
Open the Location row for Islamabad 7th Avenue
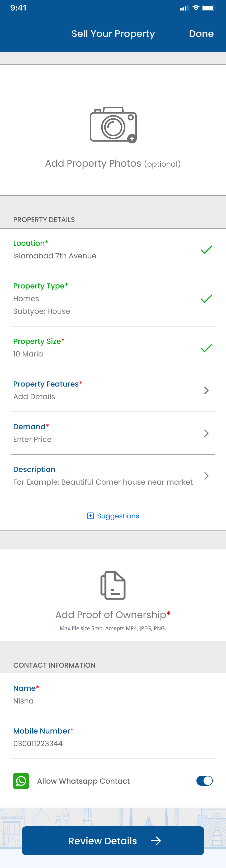101,250
